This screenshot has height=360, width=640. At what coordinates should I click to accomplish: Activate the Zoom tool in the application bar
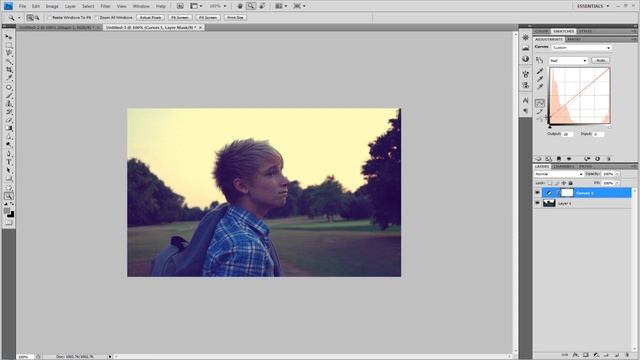251,6
